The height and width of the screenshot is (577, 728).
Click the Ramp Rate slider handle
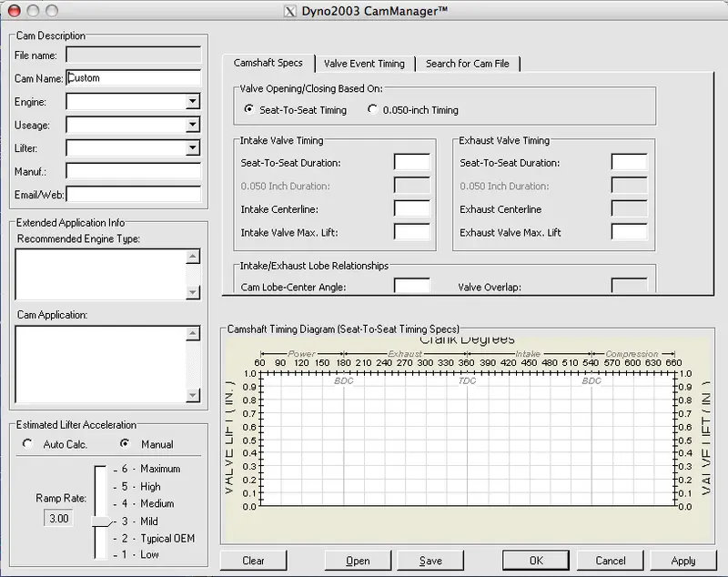pos(103,521)
